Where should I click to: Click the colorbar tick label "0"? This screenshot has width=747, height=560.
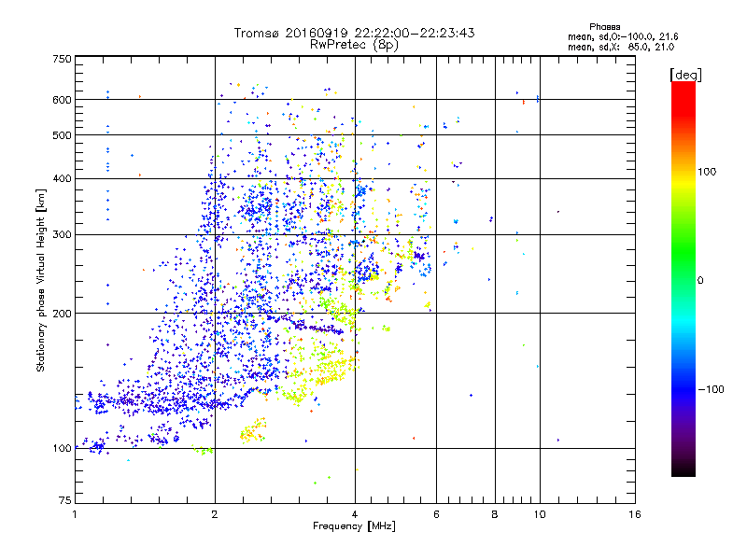pyautogui.click(x=699, y=280)
